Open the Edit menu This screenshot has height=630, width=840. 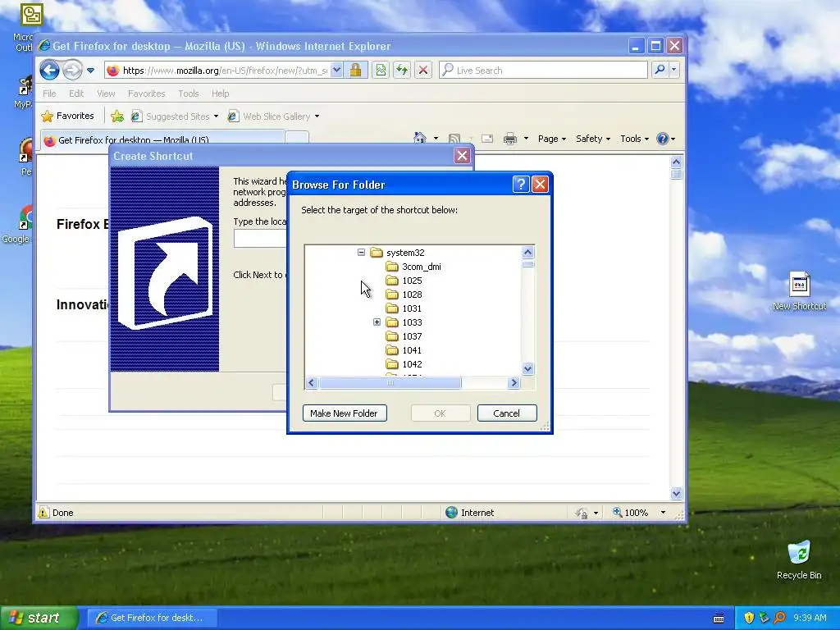click(x=76, y=94)
